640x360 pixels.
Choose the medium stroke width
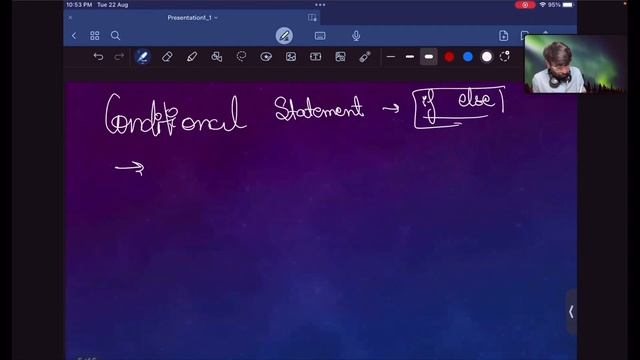click(410, 57)
